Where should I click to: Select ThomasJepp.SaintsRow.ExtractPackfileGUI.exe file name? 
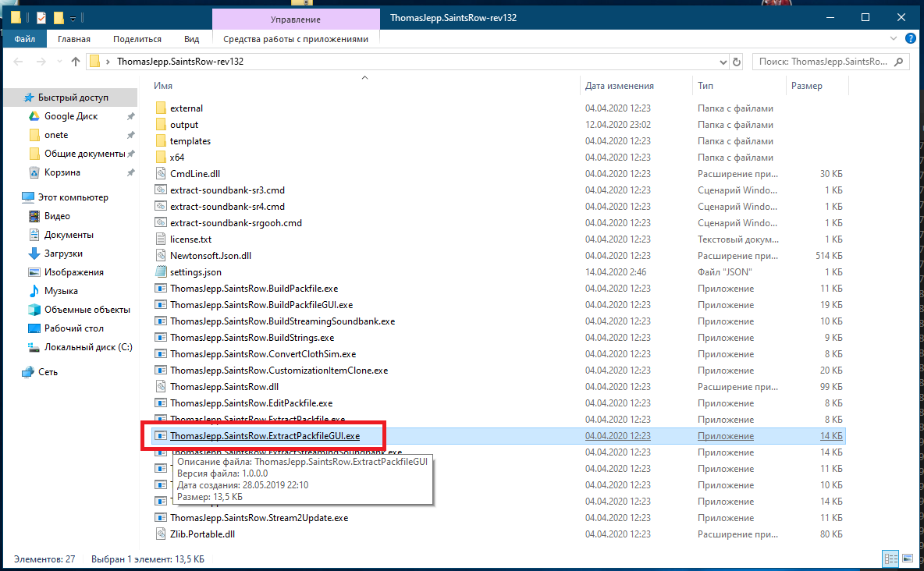point(265,436)
